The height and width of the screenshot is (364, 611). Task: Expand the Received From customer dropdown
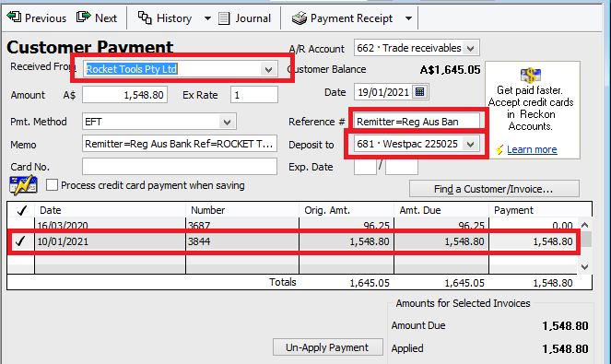click(x=268, y=70)
